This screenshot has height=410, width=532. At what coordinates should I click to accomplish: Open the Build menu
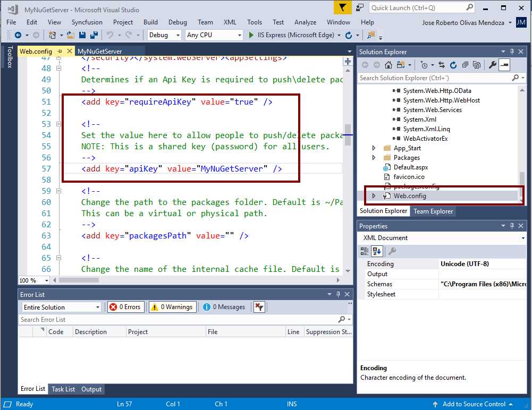click(150, 22)
